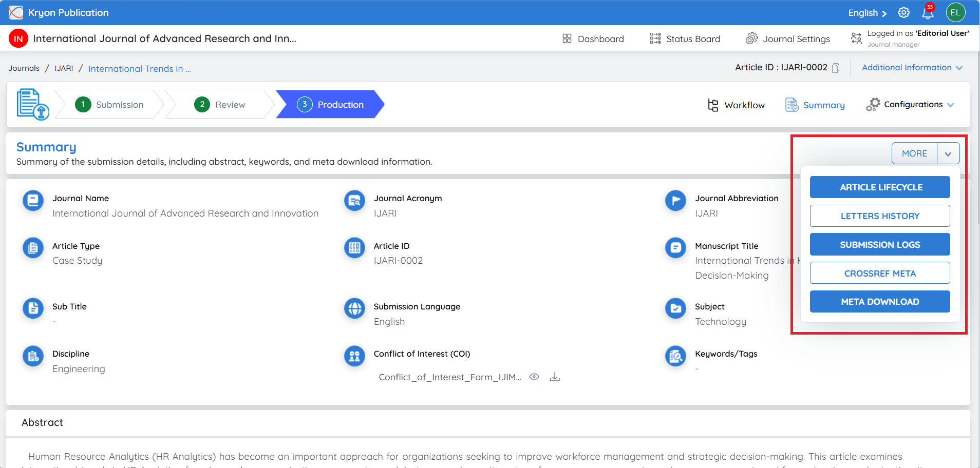Click the Discipline icon
Screen dimensions: 980x468
33,356
